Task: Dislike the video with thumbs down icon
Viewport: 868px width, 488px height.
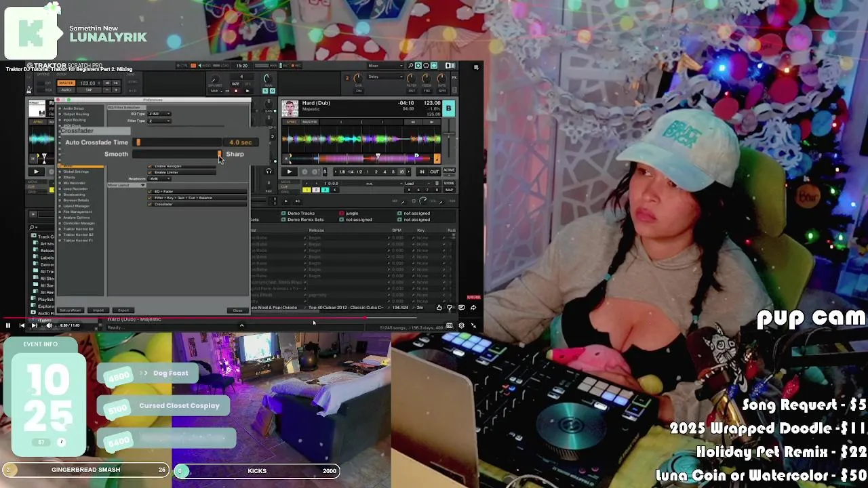Action: (450, 308)
